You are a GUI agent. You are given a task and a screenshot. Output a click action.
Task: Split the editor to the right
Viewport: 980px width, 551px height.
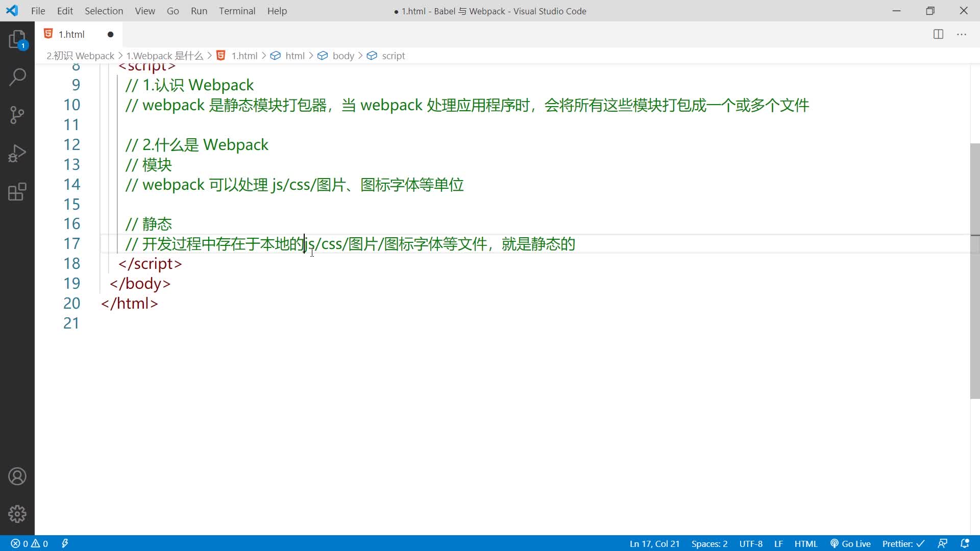(x=938, y=34)
